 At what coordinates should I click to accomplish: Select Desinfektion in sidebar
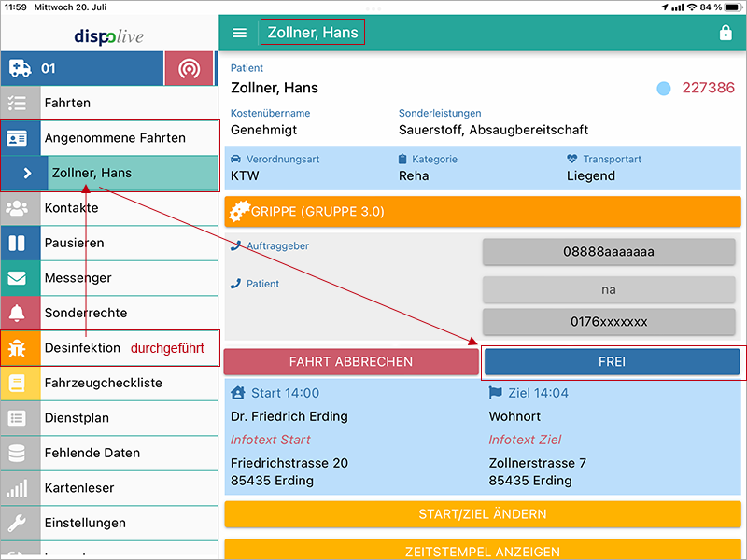coord(109,348)
